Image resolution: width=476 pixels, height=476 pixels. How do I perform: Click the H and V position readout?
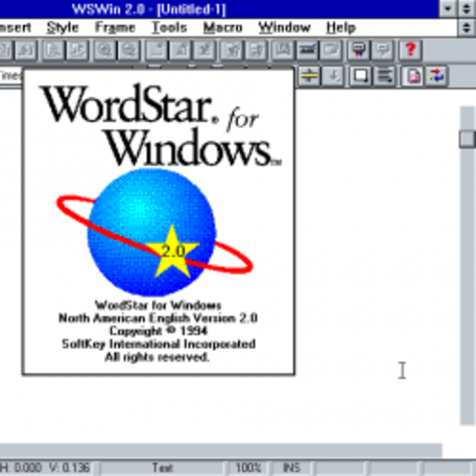(x=45, y=468)
